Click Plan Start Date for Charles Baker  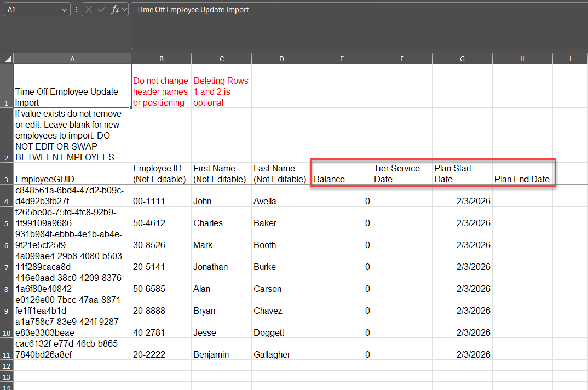[x=463, y=217]
